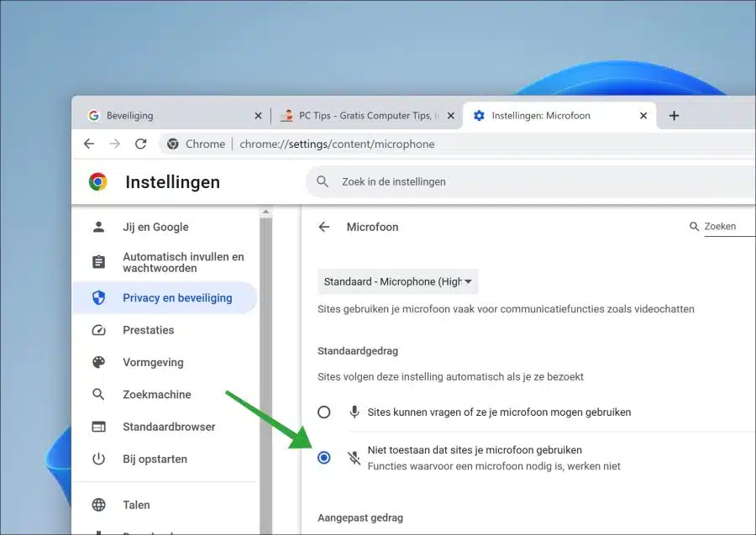Click 'Sites gebruiken je microfoon vaak' description
Image resolution: width=756 pixels, height=535 pixels.
click(x=506, y=309)
